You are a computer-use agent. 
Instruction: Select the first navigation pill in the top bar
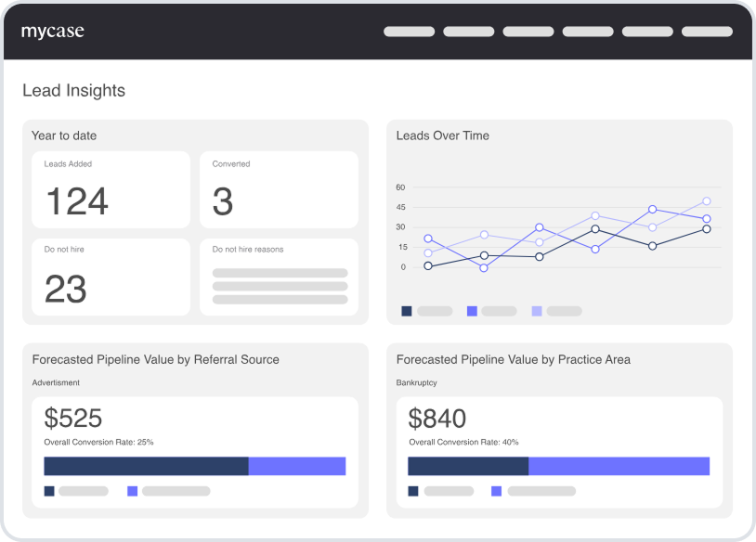coord(409,31)
